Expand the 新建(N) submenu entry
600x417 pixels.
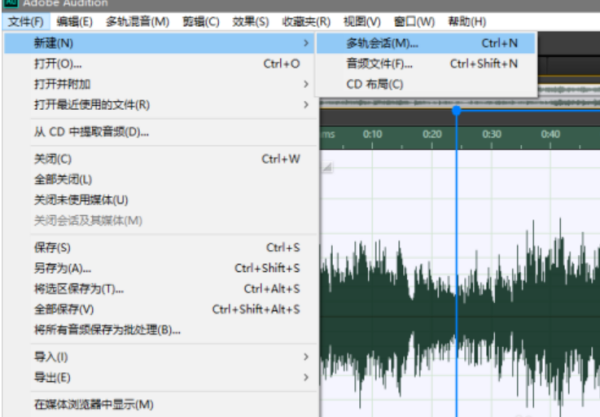click(x=160, y=43)
